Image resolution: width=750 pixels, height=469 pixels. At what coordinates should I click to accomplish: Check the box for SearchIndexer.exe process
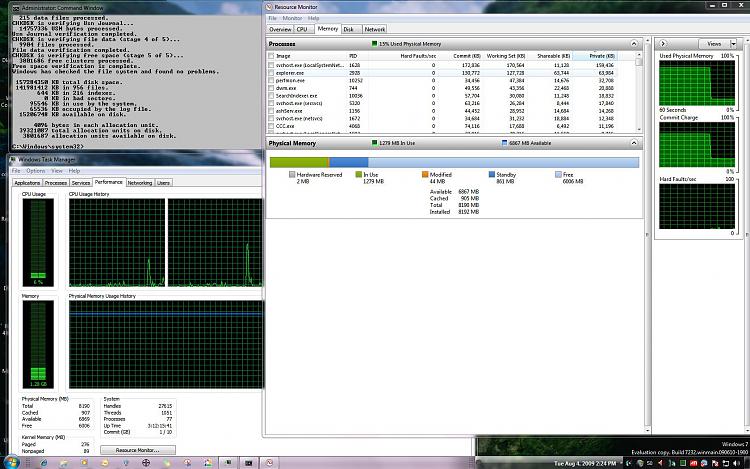271,96
